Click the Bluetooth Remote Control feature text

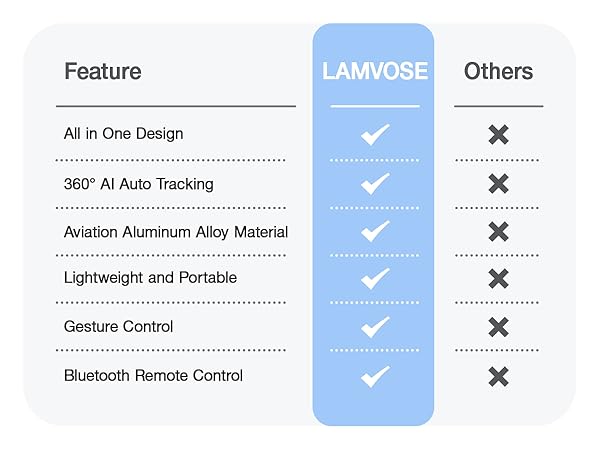[153, 376]
